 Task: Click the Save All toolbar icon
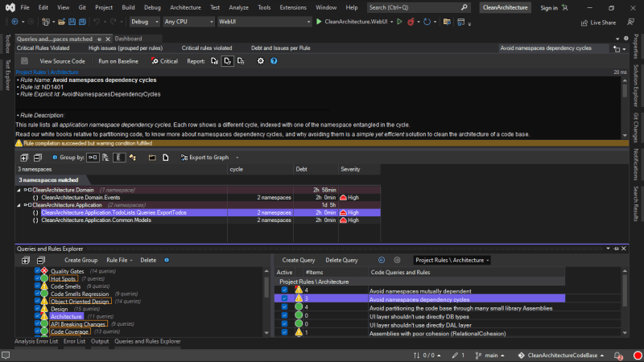(x=82, y=22)
